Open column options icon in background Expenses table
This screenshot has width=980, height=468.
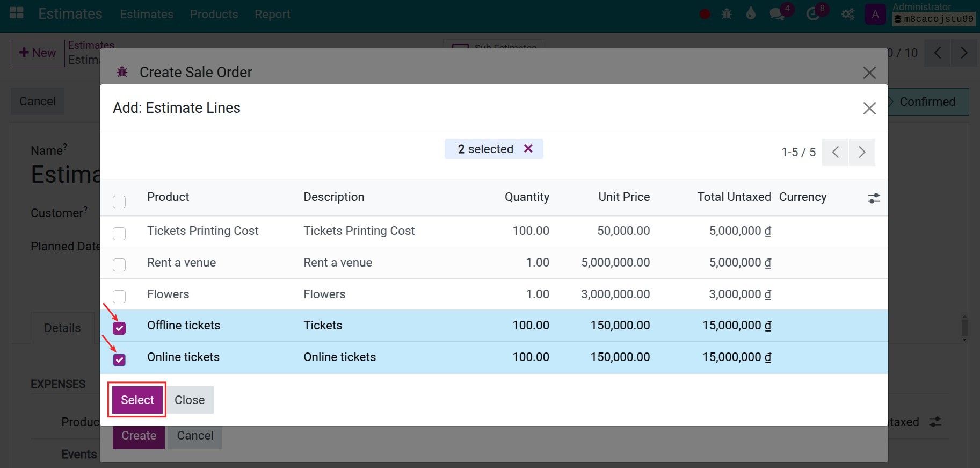935,422
